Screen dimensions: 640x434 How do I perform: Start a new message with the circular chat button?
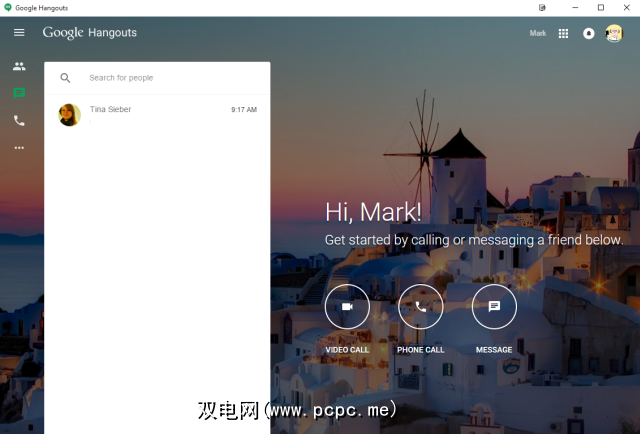pos(494,306)
